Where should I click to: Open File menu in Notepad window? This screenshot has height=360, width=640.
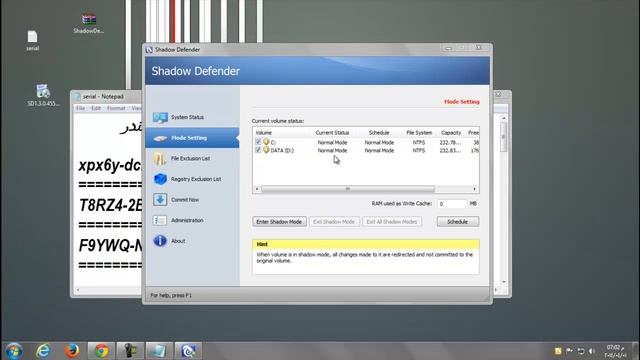(81, 108)
